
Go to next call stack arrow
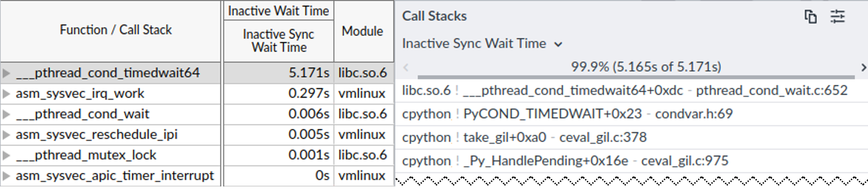pyautogui.click(x=863, y=67)
